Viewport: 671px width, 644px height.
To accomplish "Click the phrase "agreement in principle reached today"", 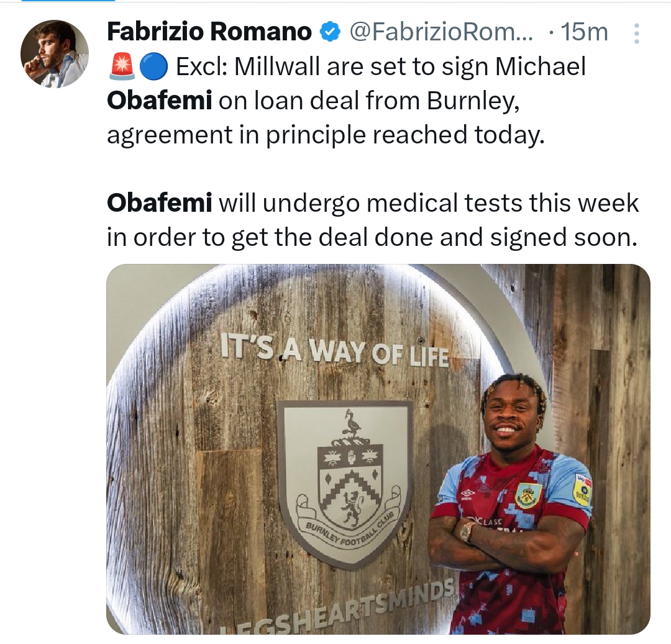I will (x=324, y=135).
